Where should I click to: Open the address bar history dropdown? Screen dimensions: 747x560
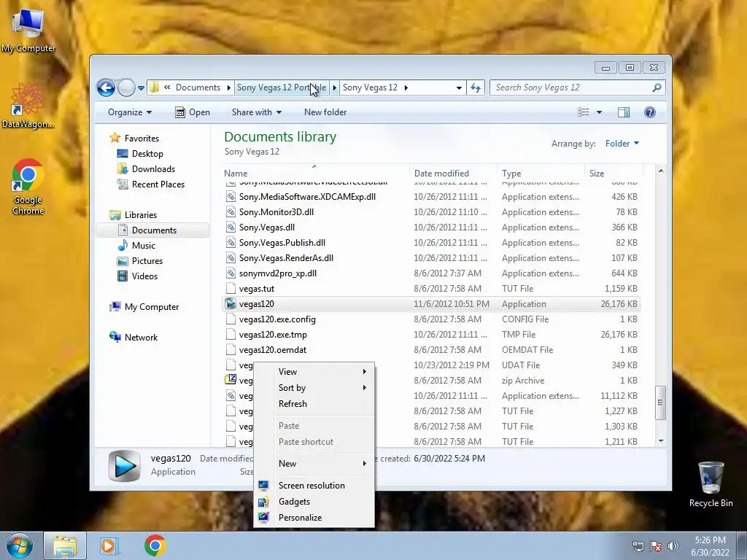459,87
